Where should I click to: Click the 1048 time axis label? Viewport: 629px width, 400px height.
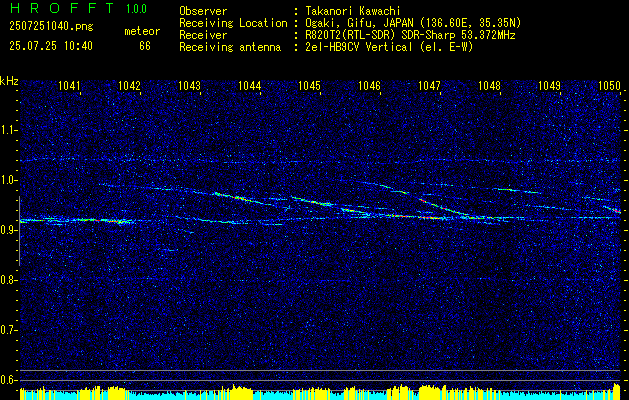tap(490, 85)
